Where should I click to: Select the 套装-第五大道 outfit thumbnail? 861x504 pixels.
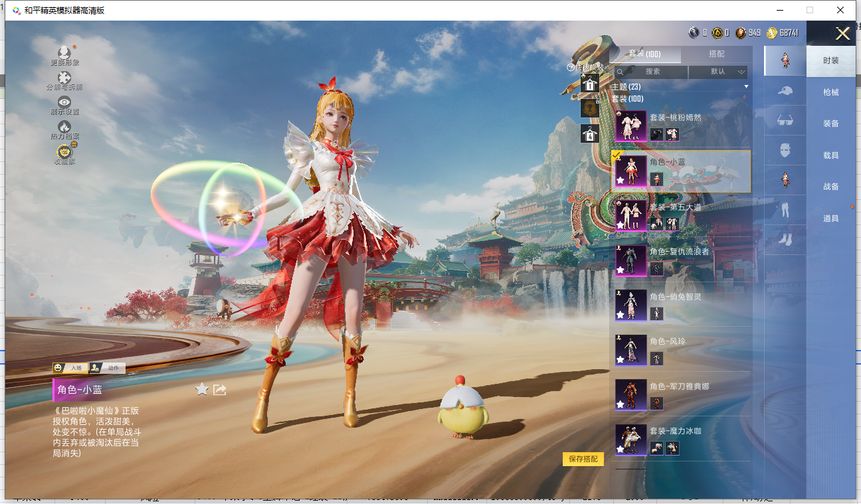[630, 216]
